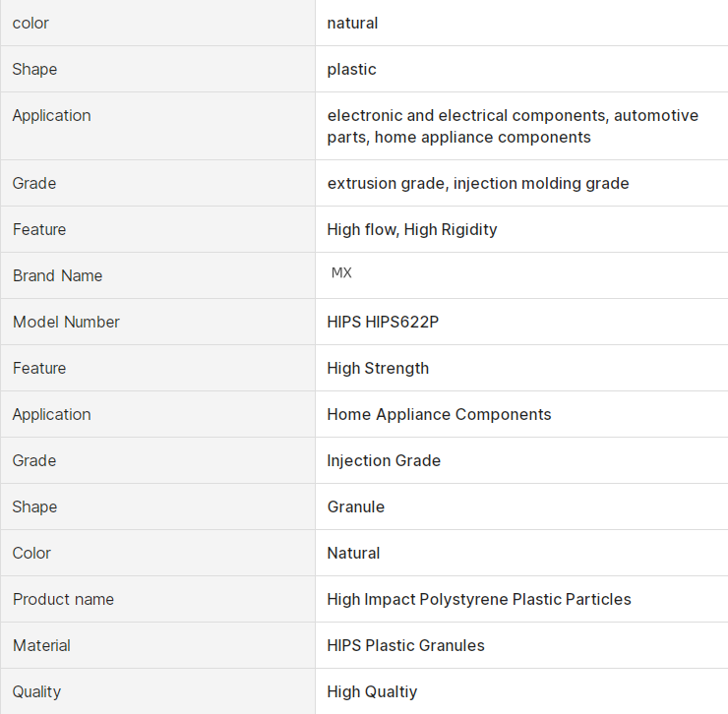Click the 'Quality' label cell
This screenshot has width=728, height=714.
point(36,691)
